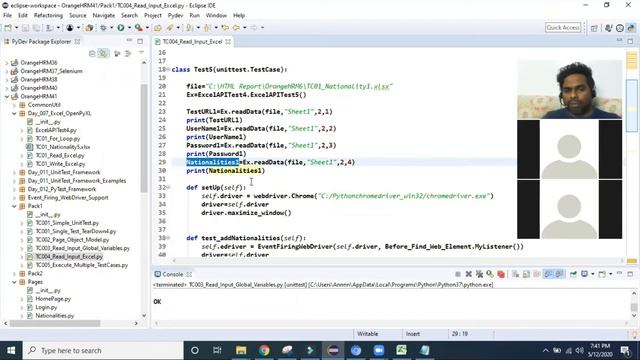Click the Last Edit Location arrow icon
This screenshot has height=360, width=640.
[x=225, y=28]
